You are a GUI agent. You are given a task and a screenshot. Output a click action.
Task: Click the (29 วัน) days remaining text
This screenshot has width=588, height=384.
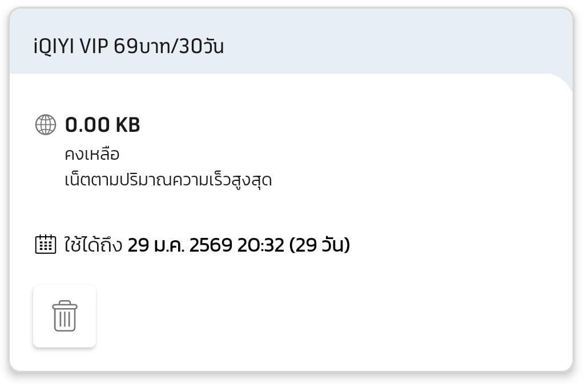(x=320, y=245)
